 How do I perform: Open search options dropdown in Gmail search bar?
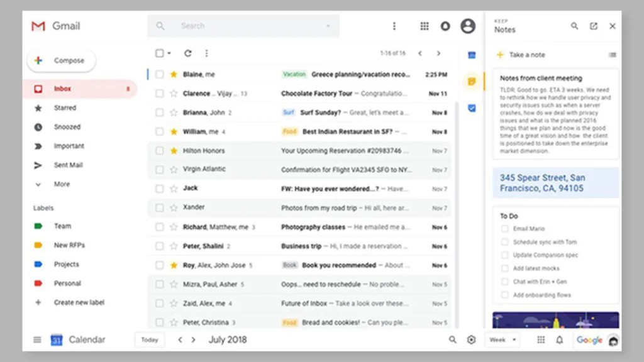click(328, 26)
